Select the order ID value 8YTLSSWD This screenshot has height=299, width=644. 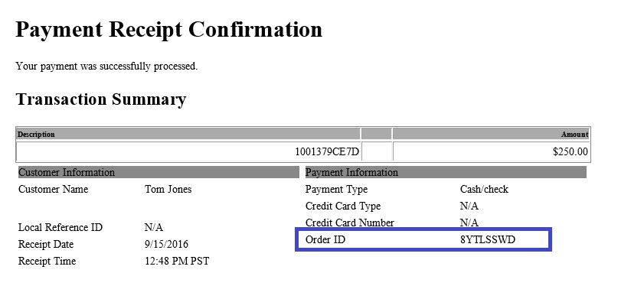click(x=488, y=239)
